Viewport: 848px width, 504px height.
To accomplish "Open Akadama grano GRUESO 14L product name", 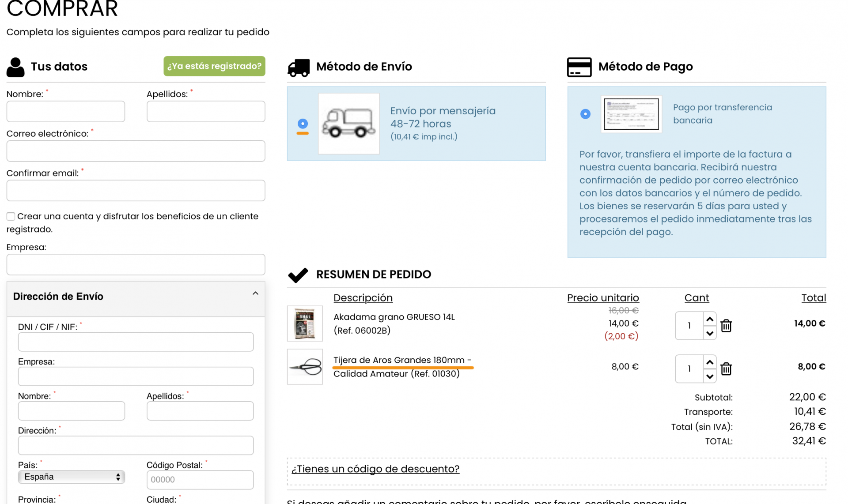I will tap(394, 317).
